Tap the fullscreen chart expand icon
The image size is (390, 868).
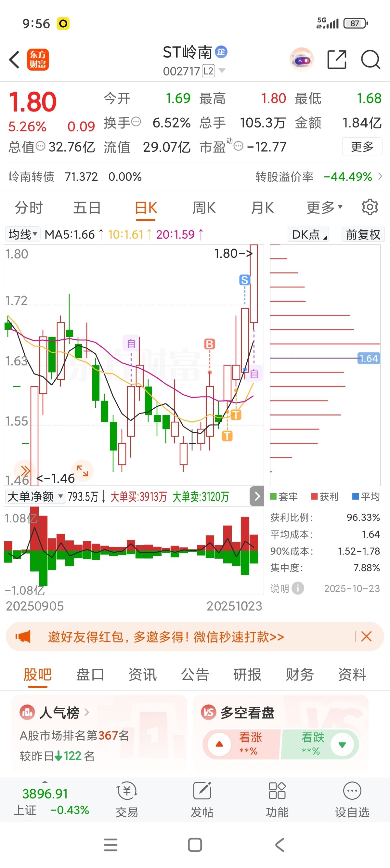point(82,470)
